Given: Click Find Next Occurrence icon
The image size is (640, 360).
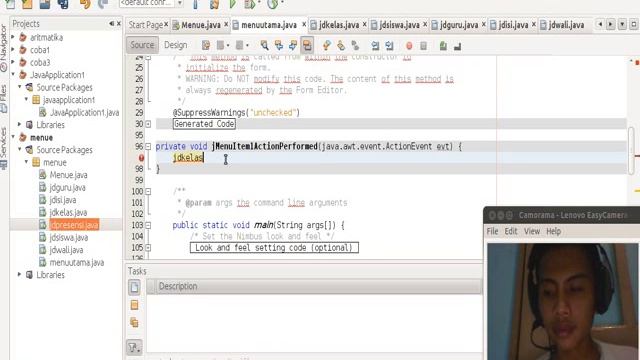Looking at the screenshot, I should pos(293,45).
